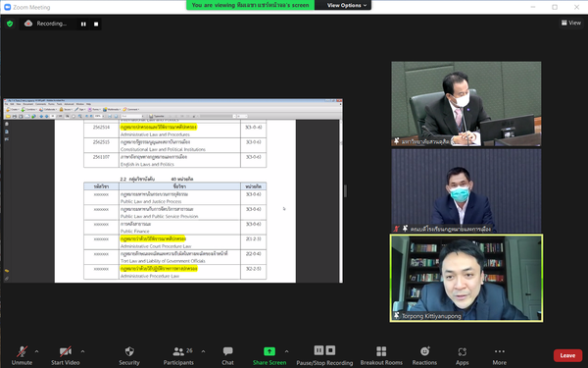Click the Acrobat vertical scrollbar
This screenshot has height=368, width=588.
point(341,201)
